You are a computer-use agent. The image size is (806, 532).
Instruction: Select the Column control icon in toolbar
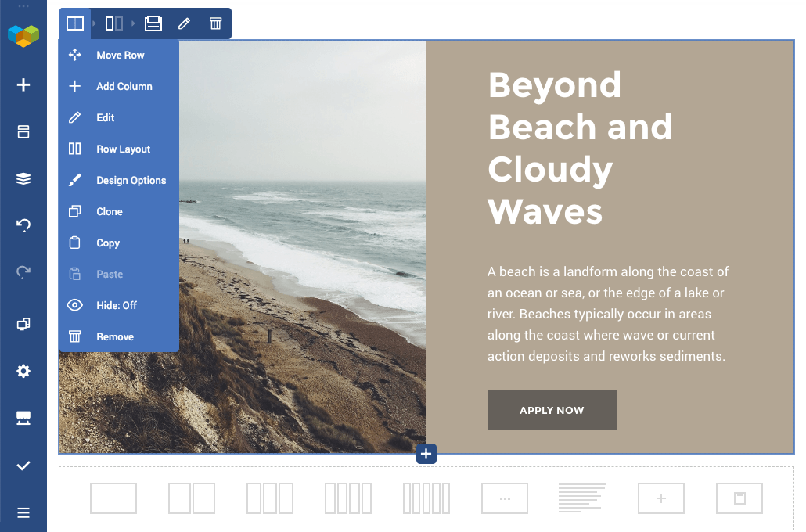[113, 23]
